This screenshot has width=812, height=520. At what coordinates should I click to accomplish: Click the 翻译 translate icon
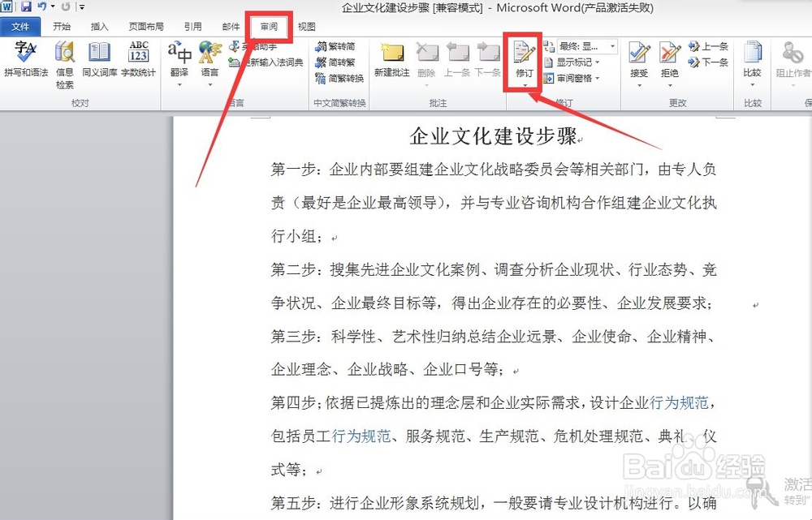pos(179,58)
